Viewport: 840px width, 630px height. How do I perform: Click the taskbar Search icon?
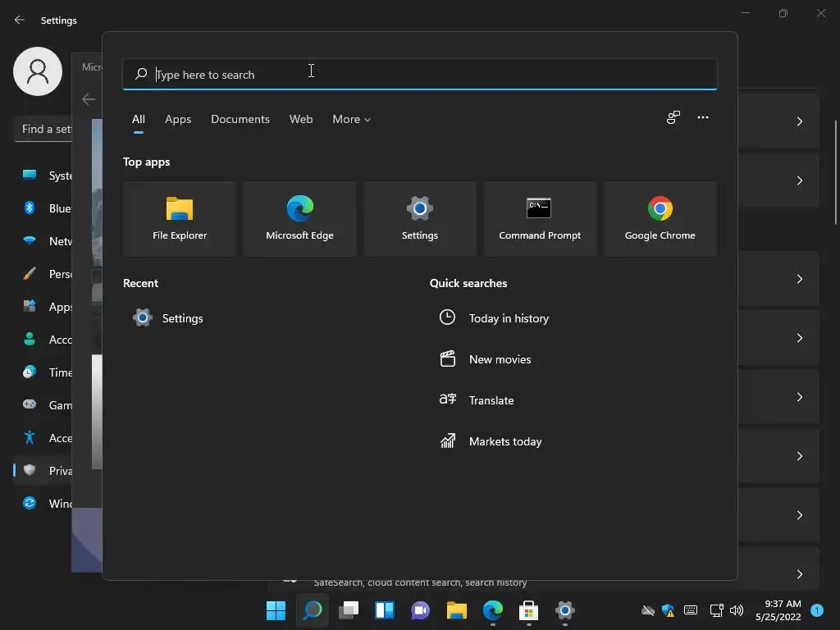pyautogui.click(x=313, y=610)
